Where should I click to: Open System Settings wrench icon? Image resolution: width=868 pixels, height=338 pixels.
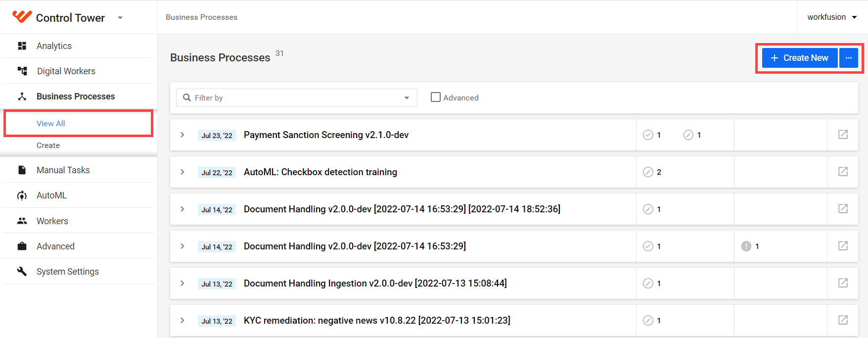22,271
